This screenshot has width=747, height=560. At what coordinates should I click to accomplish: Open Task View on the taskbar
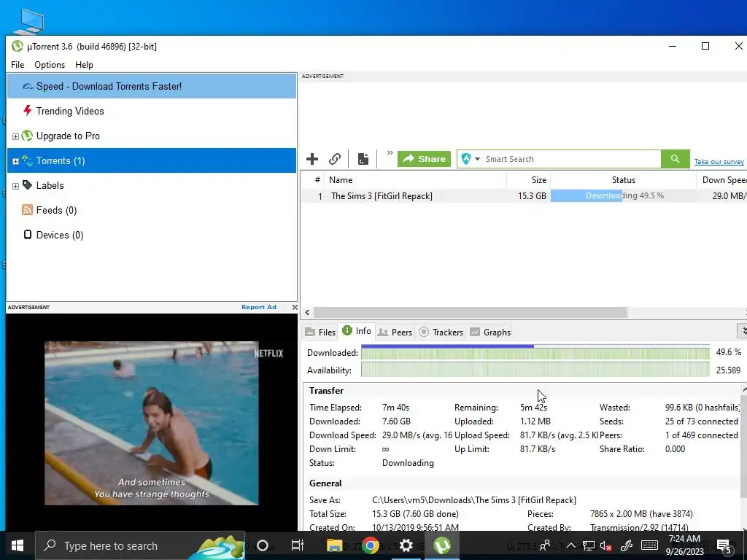point(298,545)
